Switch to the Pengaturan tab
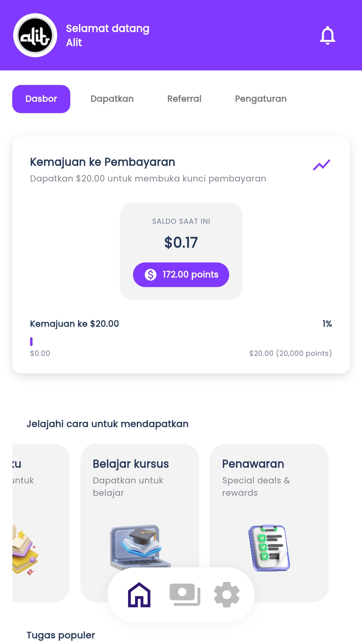Viewport: 362px width, 644px height. pyautogui.click(x=260, y=99)
